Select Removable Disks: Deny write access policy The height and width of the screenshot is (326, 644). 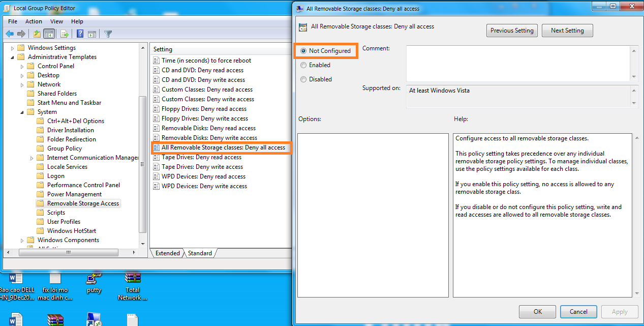point(209,138)
